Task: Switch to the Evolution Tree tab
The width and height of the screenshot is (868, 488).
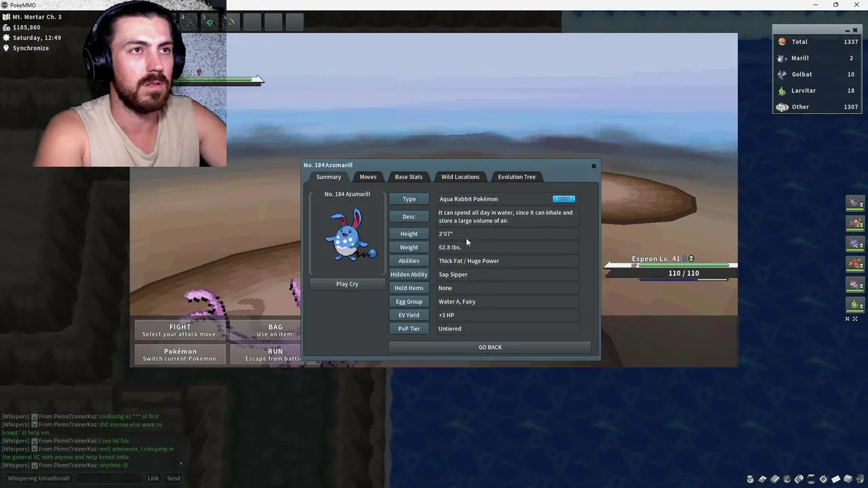Action: point(516,177)
